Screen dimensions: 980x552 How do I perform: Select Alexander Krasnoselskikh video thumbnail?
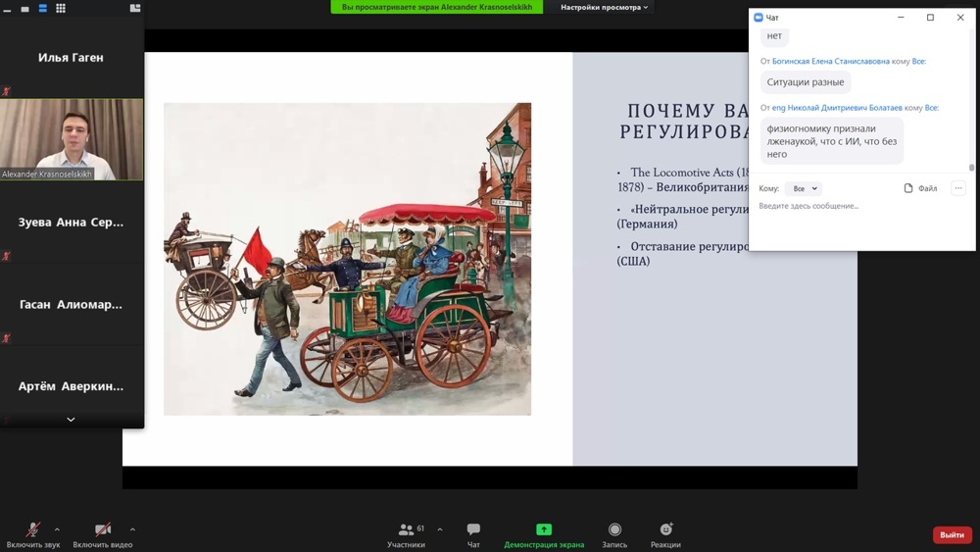point(72,139)
